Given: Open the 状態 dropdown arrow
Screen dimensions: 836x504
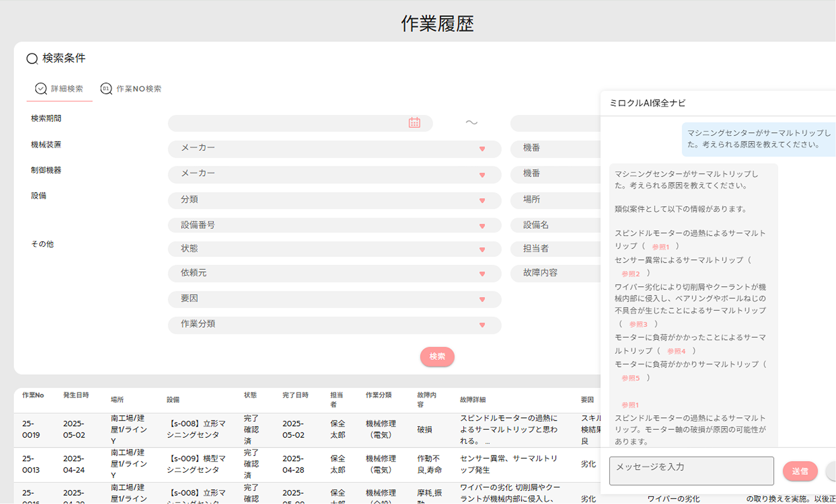Looking at the screenshot, I should point(482,250).
